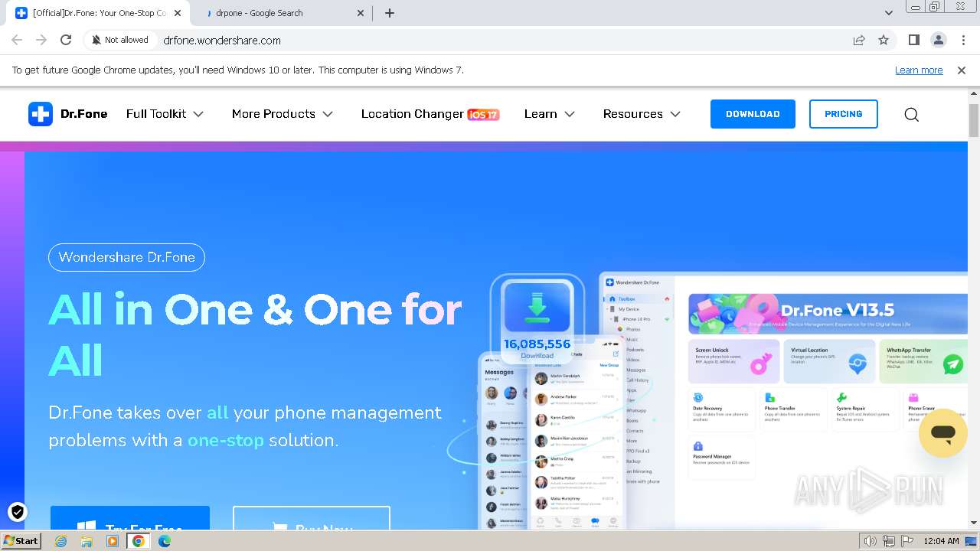980x551 pixels.
Task: Click the 'All in One & One for All' heading
Action: point(255,334)
